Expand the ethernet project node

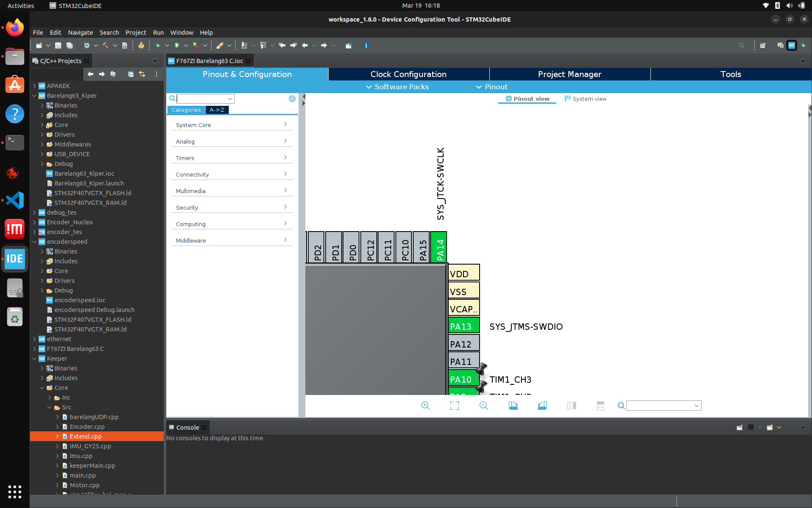pos(35,339)
